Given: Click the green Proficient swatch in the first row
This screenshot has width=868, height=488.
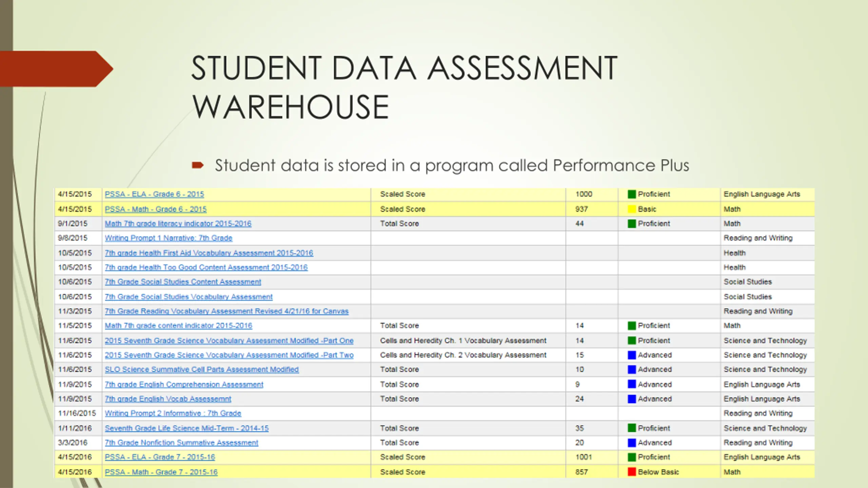Looking at the screenshot, I should click(x=632, y=194).
